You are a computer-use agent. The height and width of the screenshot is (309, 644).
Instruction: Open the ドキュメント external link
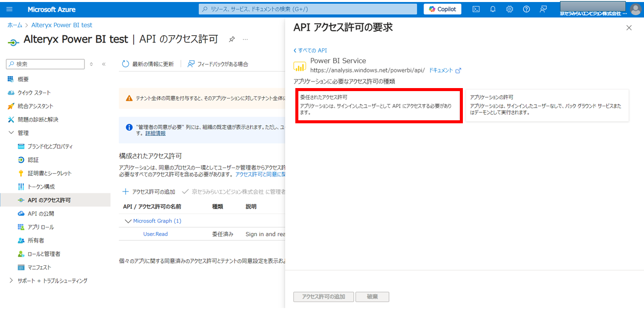tap(445, 70)
